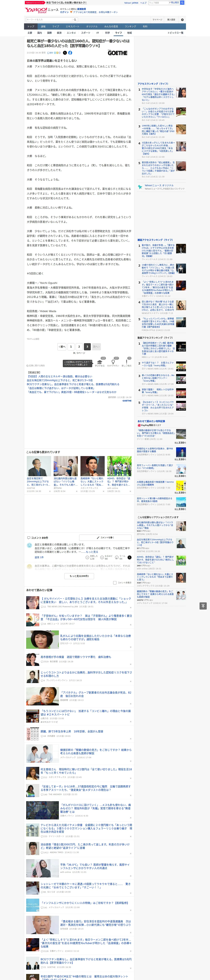Click the blue web search button
210x980 pixels.
(x=182, y=3)
